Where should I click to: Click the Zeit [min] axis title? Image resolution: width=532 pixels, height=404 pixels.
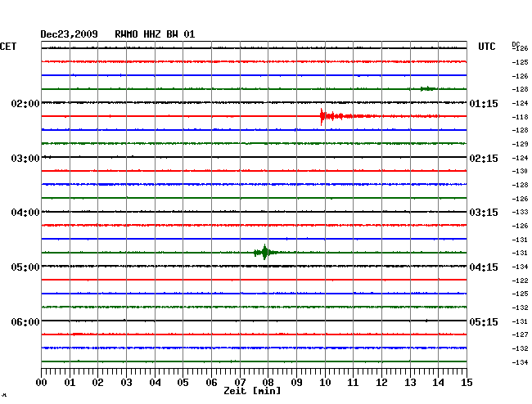[x=252, y=391]
